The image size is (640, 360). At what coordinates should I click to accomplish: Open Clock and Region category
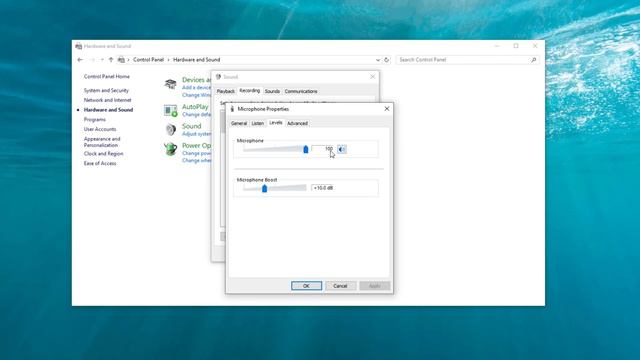[103, 153]
